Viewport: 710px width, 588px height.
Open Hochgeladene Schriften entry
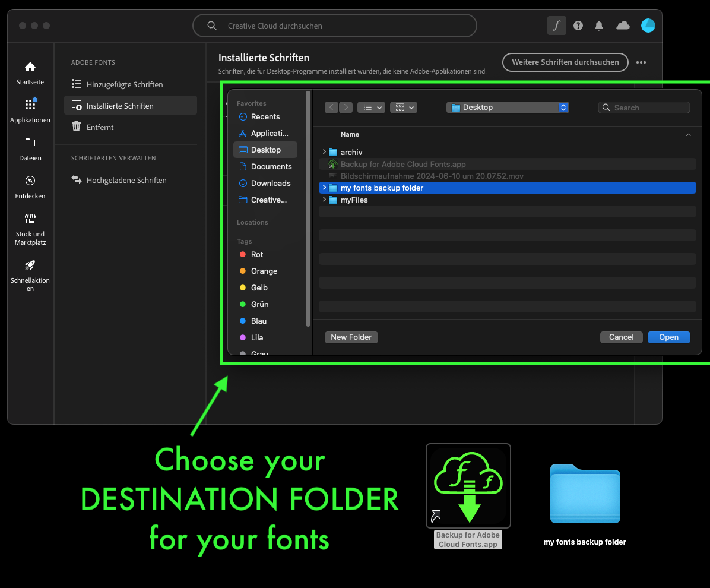point(131,180)
